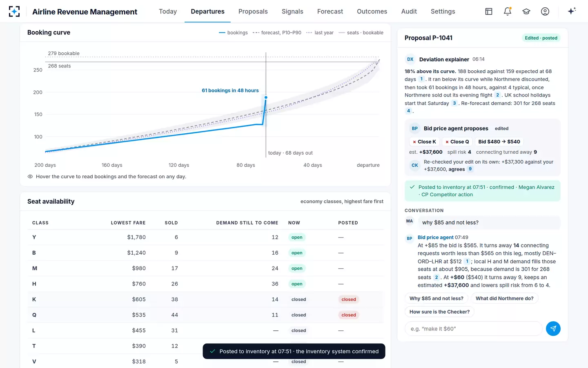
Task: Focus the "make it $60" message input
Action: click(x=474, y=329)
